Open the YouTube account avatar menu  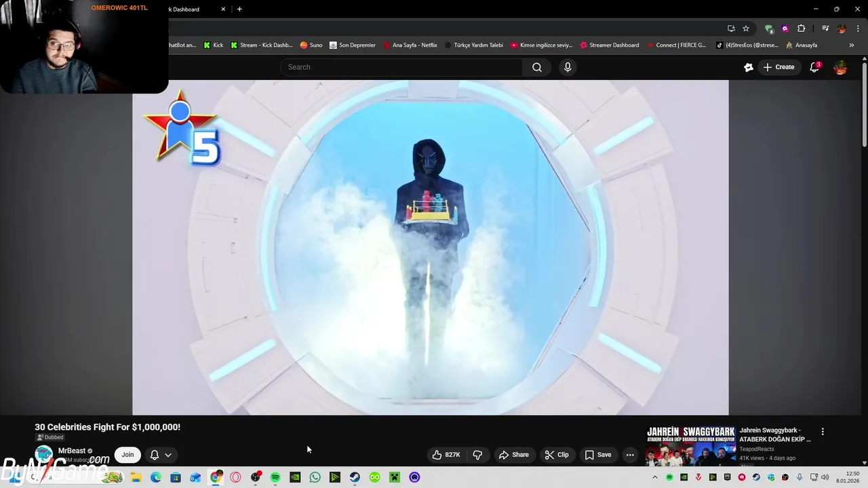[x=840, y=67]
